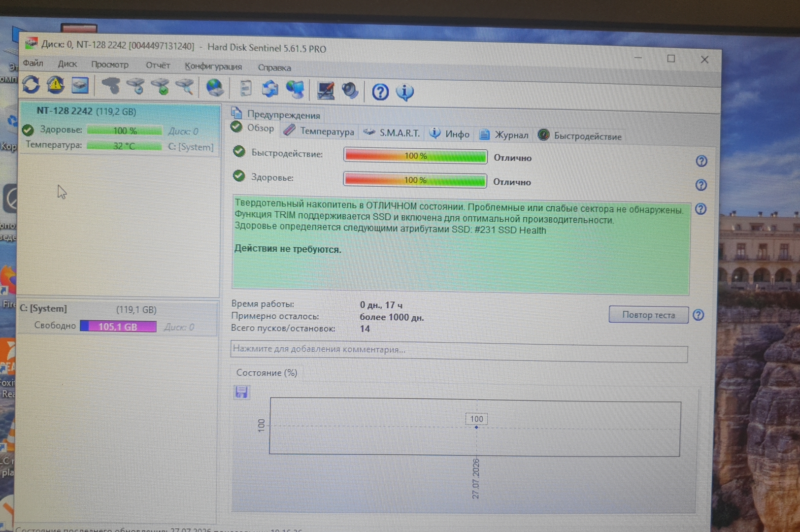
Task: Click the question mark help toolbar icon
Action: click(380, 92)
